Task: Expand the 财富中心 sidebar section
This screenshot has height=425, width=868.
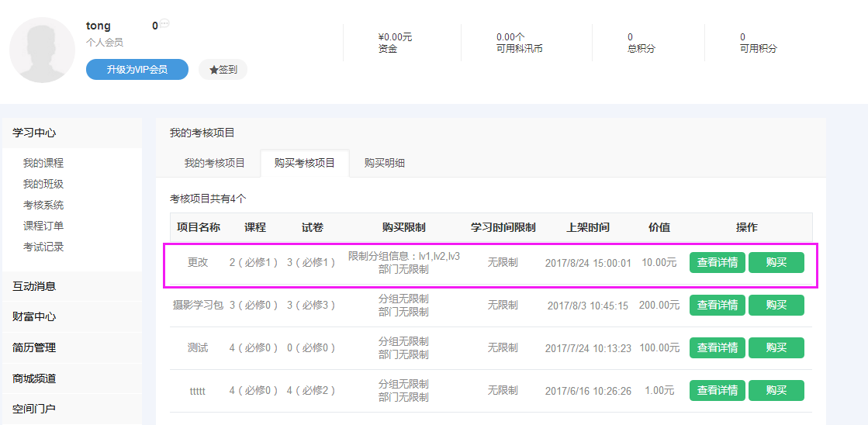Action: click(x=34, y=316)
